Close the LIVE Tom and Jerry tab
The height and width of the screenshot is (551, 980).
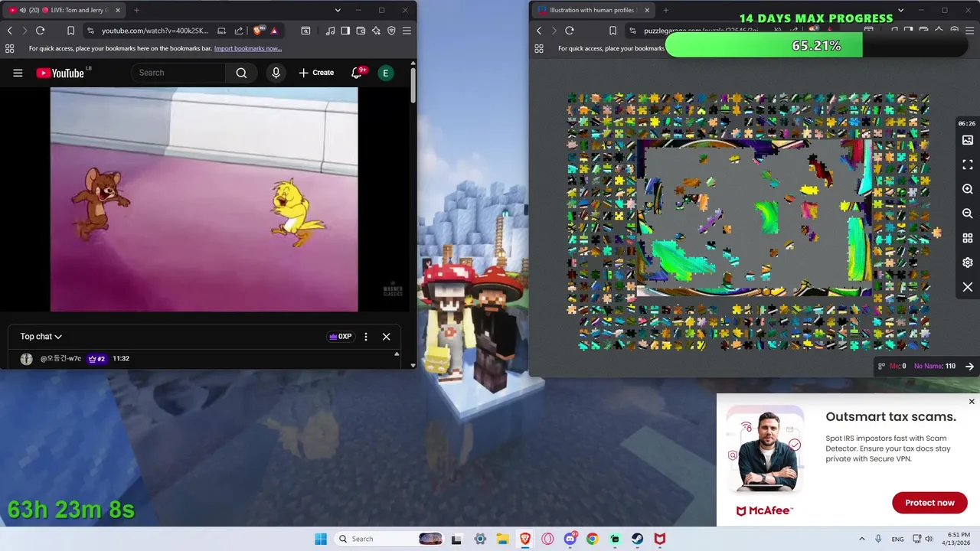tap(118, 10)
